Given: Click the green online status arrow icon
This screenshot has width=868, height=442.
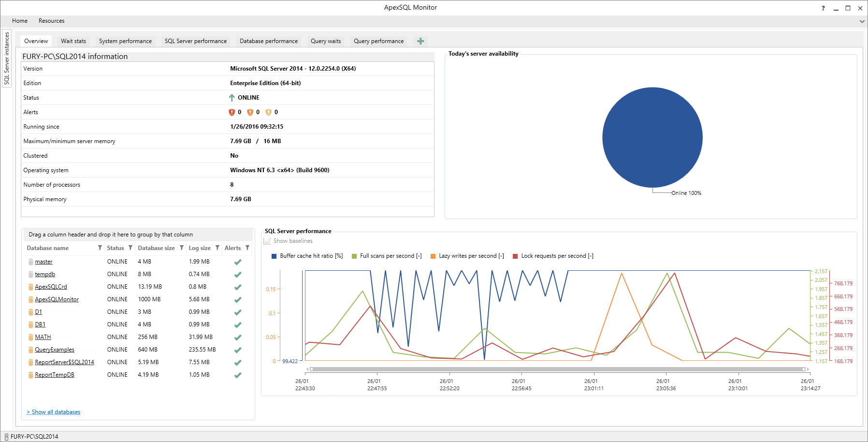Looking at the screenshot, I should click(232, 98).
